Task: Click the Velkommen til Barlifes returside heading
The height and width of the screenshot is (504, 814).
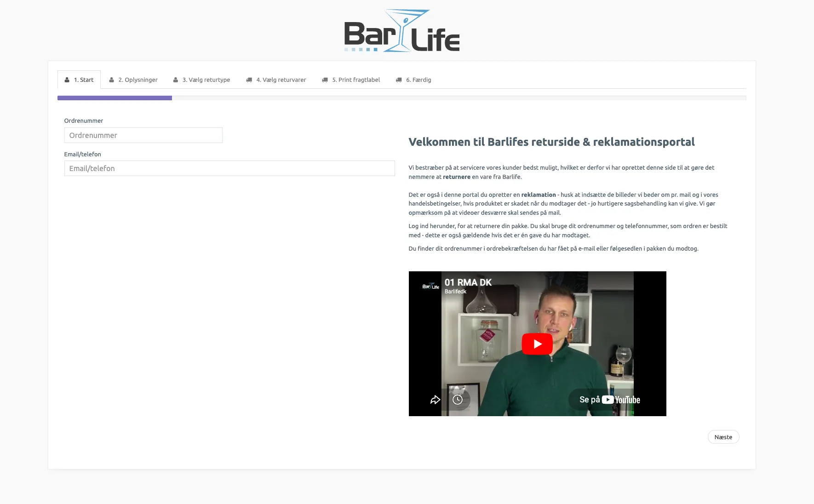Action: 552,142
